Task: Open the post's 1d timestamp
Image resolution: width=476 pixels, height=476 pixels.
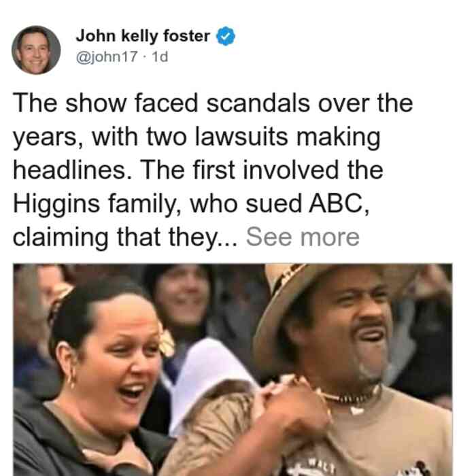Action: pyautogui.click(x=160, y=56)
